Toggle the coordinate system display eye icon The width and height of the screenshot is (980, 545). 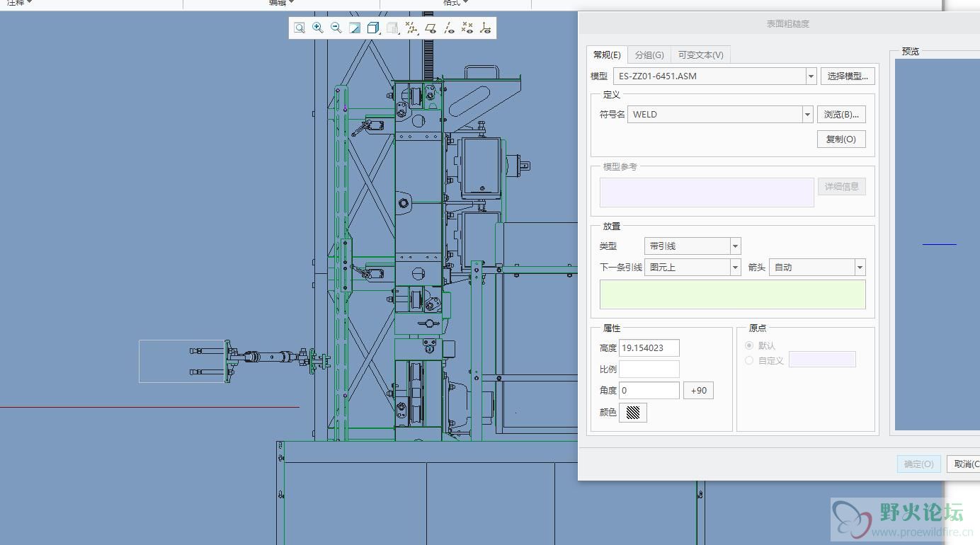tap(485, 28)
